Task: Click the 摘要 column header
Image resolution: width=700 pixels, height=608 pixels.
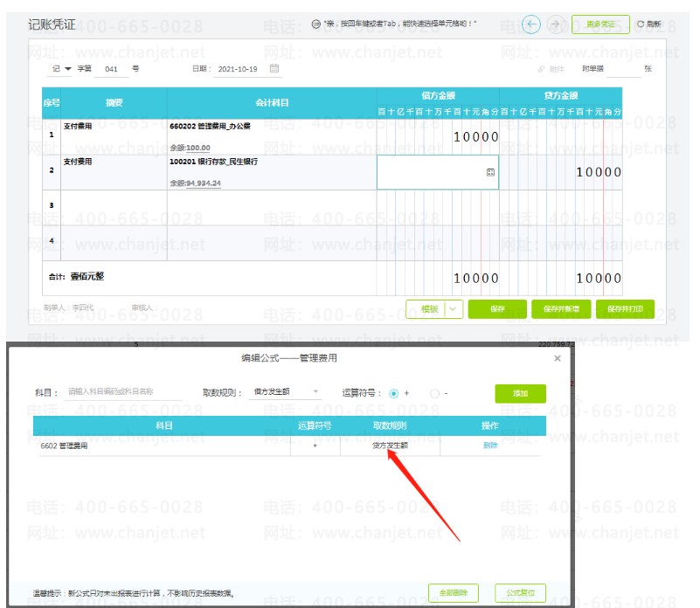Action: (114, 103)
